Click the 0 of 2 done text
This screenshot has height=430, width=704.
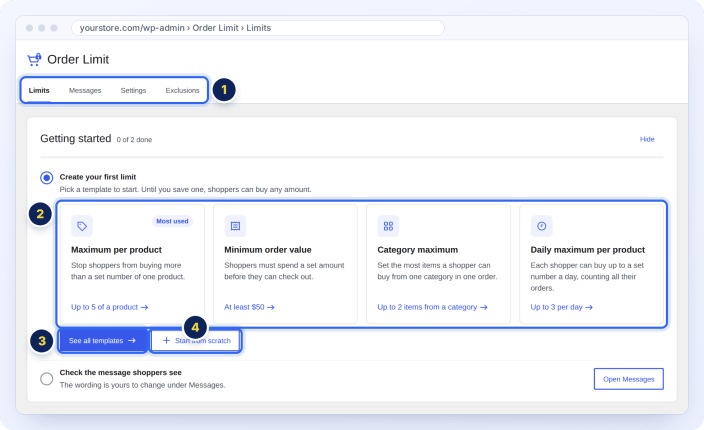134,140
